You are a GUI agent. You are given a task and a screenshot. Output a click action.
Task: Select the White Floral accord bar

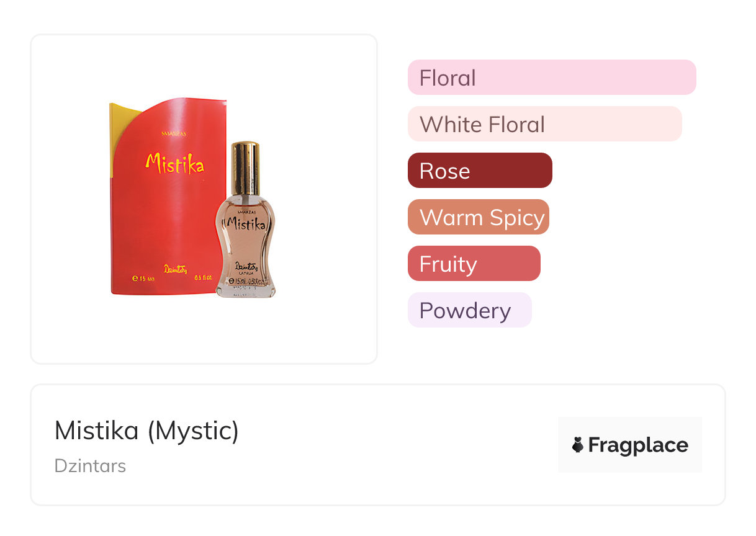point(544,124)
